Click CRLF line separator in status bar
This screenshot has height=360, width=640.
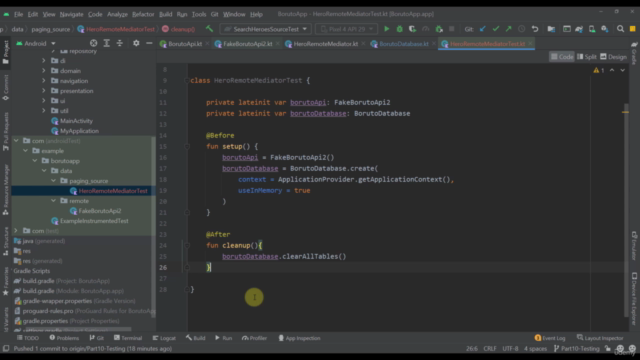pos(490,349)
